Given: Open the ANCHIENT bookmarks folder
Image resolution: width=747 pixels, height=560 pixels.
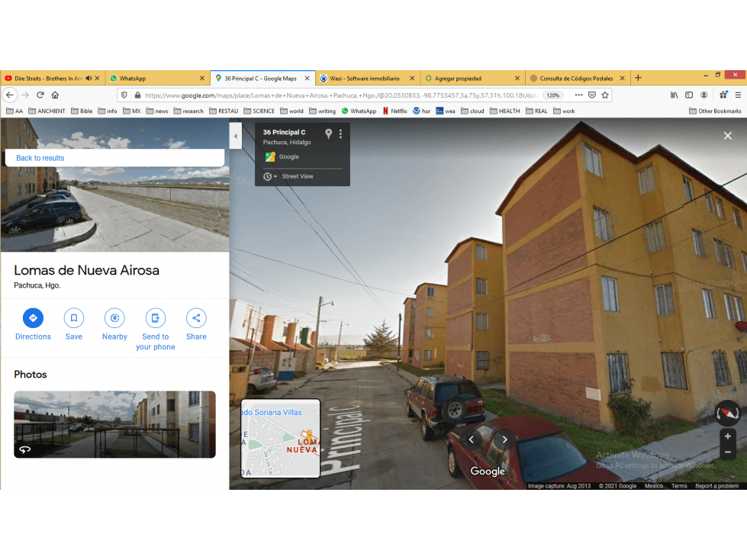Looking at the screenshot, I should tap(47, 111).
